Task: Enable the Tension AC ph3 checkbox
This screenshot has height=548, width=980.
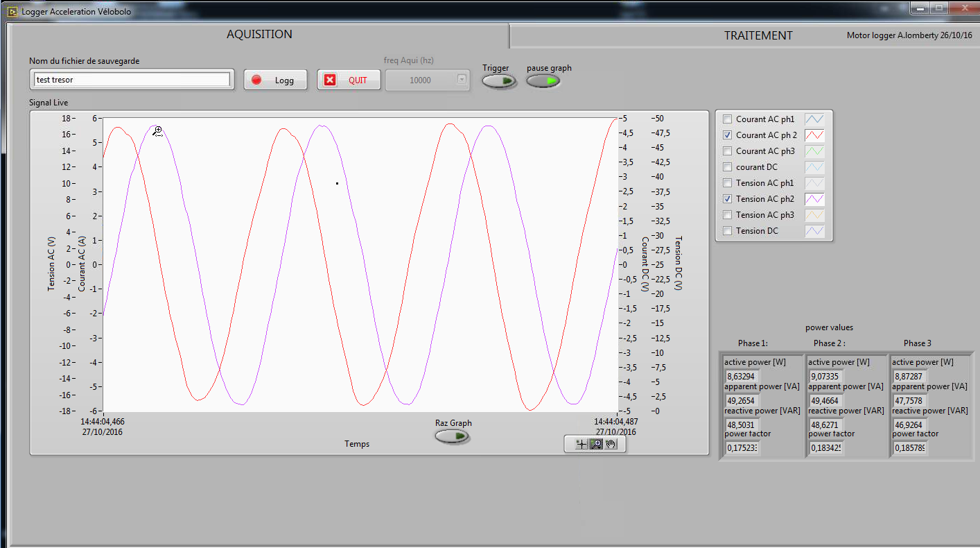Action: (x=727, y=215)
